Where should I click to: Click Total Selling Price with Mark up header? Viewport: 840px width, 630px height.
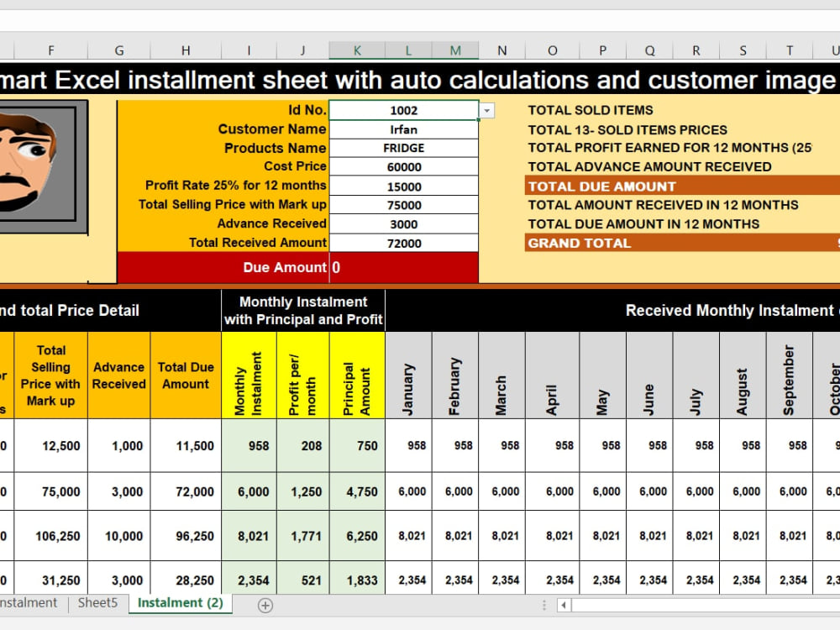[51, 375]
